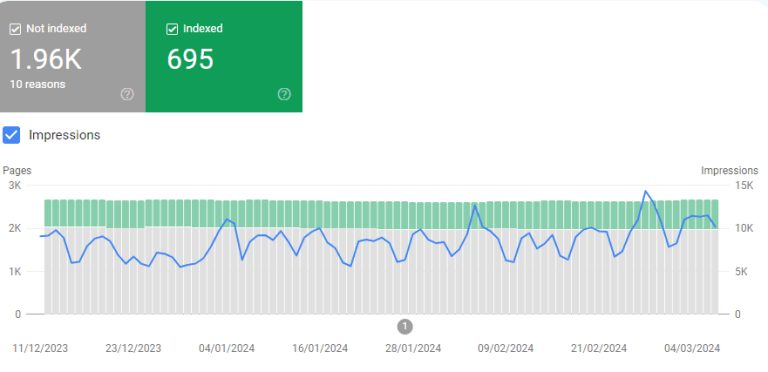Toggle the Impressions checkbox
Viewport: 768px width, 372px height.
[11, 135]
